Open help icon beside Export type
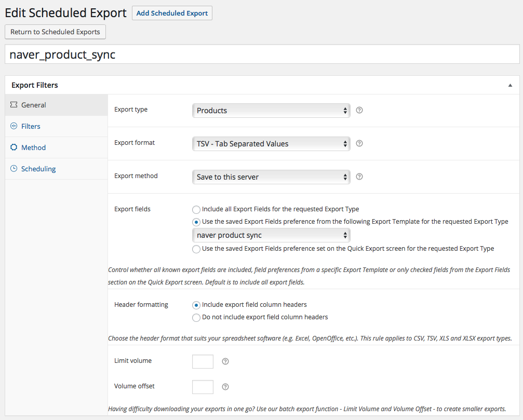The image size is (523, 420). [x=359, y=110]
